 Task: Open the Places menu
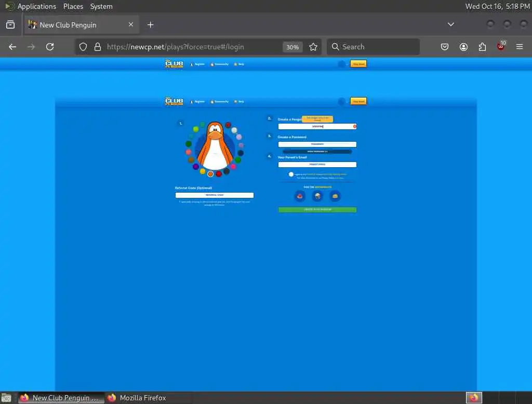73,6
